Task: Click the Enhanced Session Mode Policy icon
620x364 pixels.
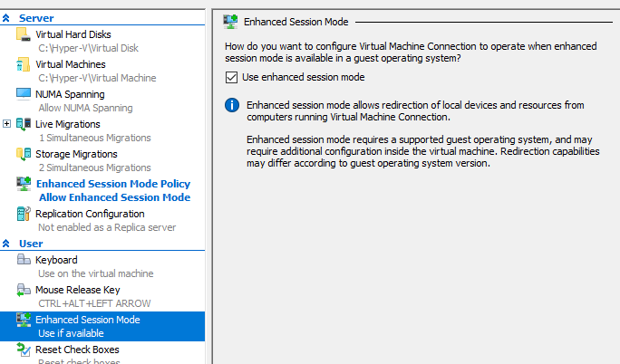Action: (x=24, y=184)
